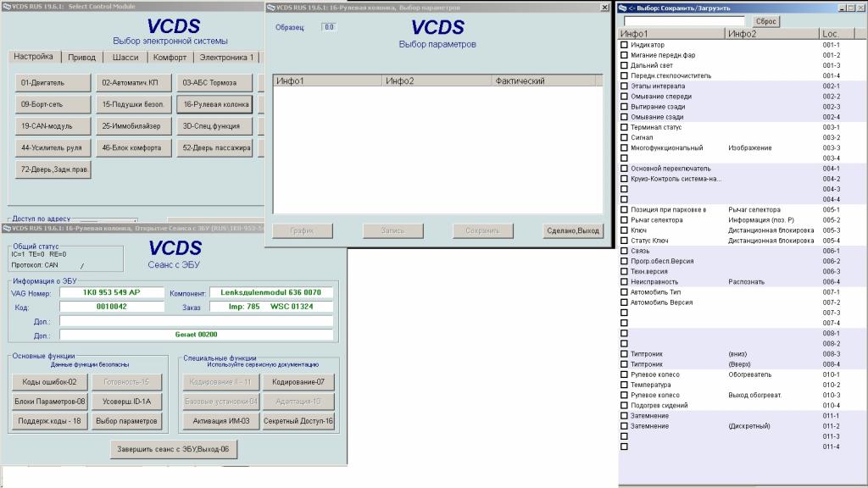Open the 09-Борт-сеть module
The width and height of the screenshot is (868, 488).
(53, 104)
